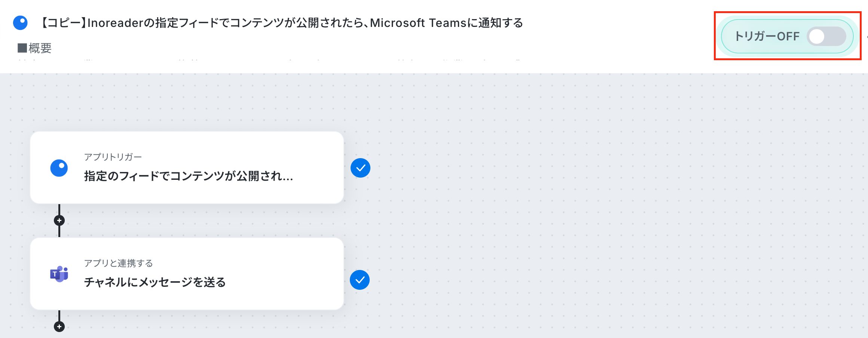Click the blue checkmark beside the Teams card
The height and width of the screenshot is (338, 868).
click(x=360, y=280)
